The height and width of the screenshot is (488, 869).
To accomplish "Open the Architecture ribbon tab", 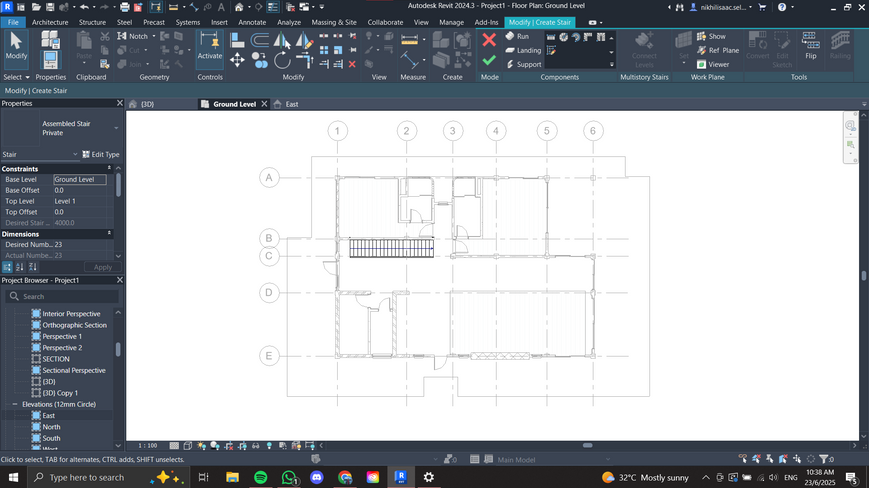I will (x=50, y=22).
